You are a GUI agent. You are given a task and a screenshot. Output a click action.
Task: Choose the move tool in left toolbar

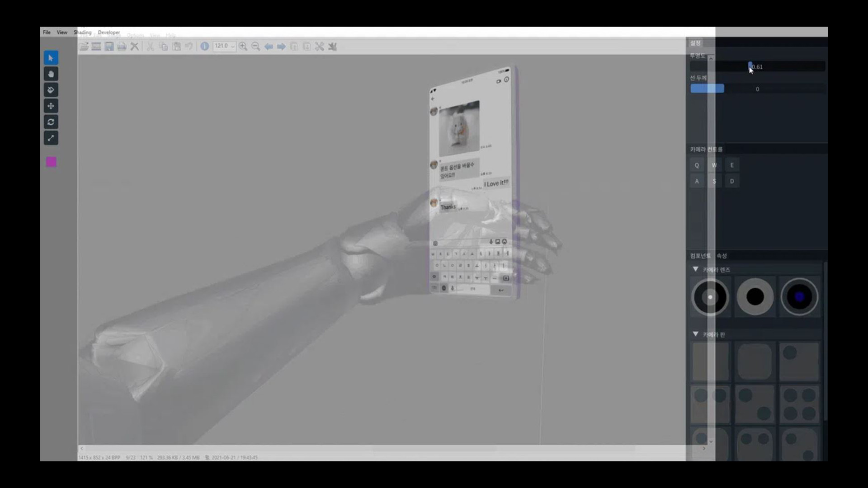51,106
